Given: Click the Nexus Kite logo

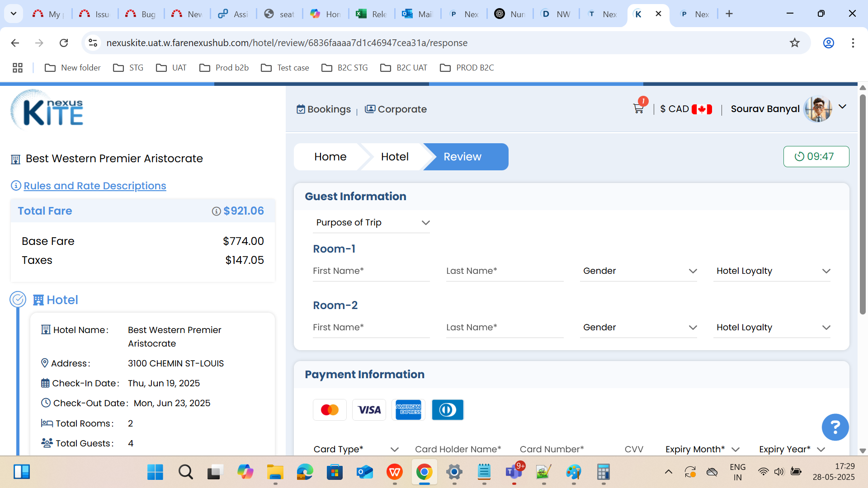Looking at the screenshot, I should pyautogui.click(x=47, y=110).
